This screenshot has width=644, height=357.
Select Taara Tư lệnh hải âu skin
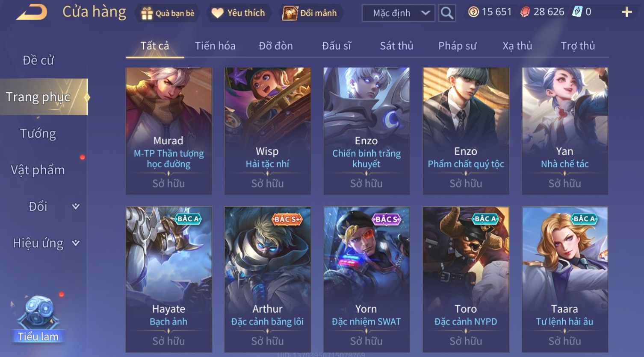[x=564, y=279]
